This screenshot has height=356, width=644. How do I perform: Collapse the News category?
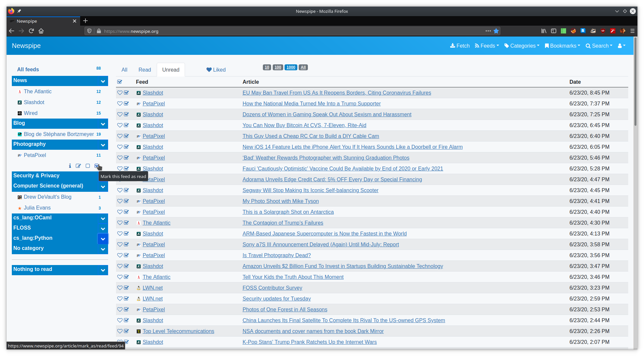(x=103, y=81)
